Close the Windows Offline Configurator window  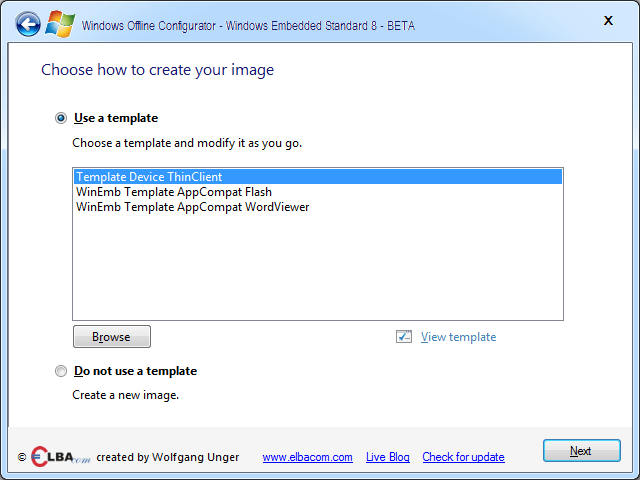tap(608, 21)
